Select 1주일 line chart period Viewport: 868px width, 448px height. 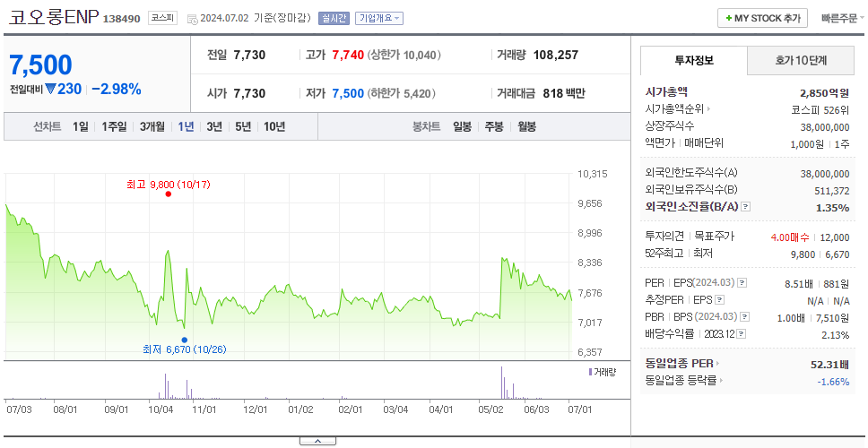pyautogui.click(x=114, y=126)
